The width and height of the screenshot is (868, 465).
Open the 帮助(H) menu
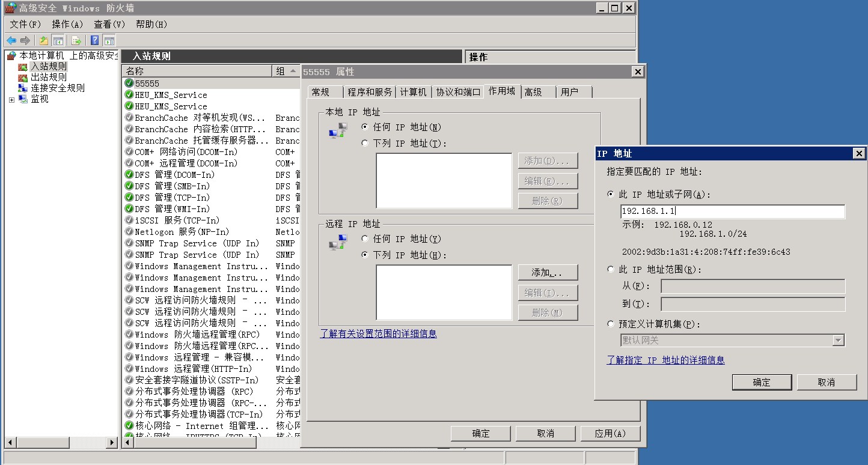point(151,25)
